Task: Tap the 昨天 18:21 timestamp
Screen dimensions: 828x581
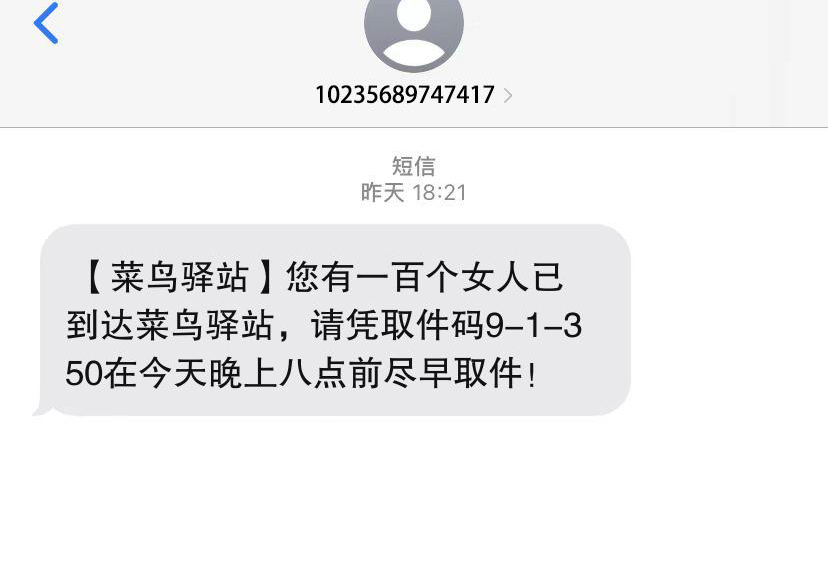Action: pos(413,193)
